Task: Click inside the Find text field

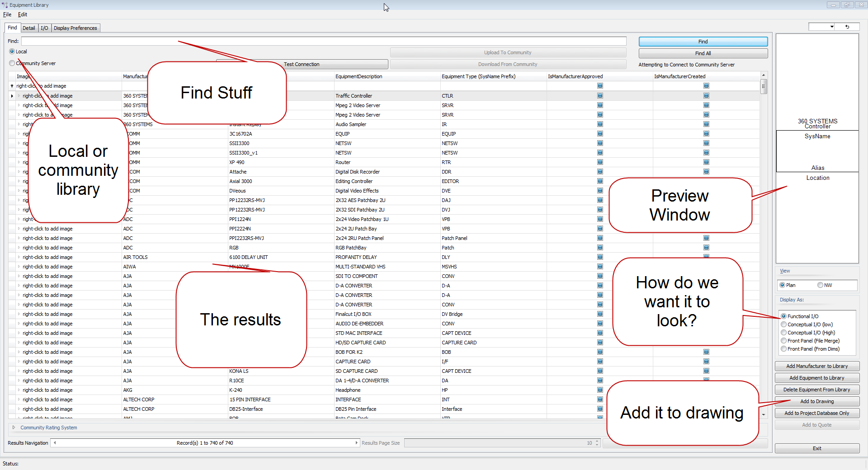Action: [324, 41]
